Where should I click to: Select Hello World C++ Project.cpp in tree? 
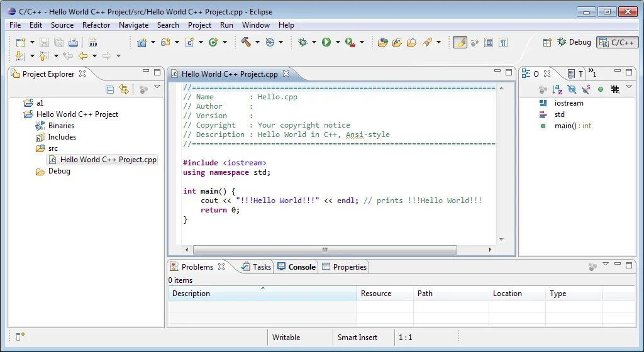pyautogui.click(x=103, y=160)
